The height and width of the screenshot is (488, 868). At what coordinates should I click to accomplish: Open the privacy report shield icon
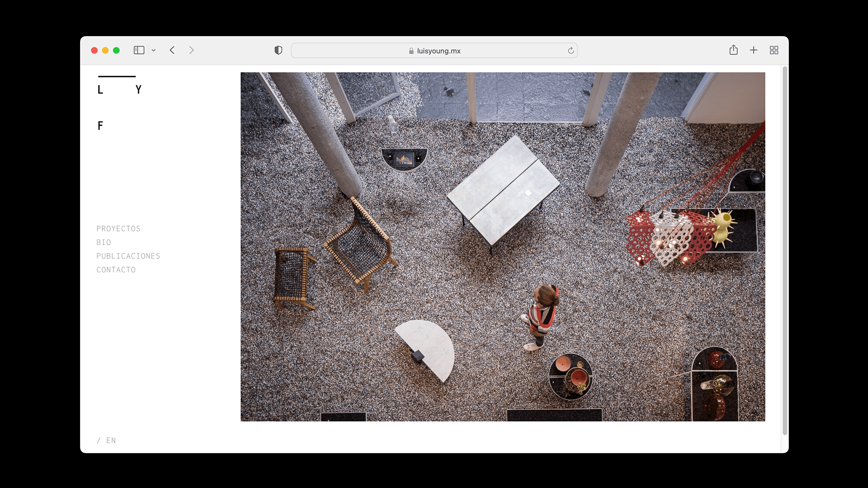click(x=278, y=50)
